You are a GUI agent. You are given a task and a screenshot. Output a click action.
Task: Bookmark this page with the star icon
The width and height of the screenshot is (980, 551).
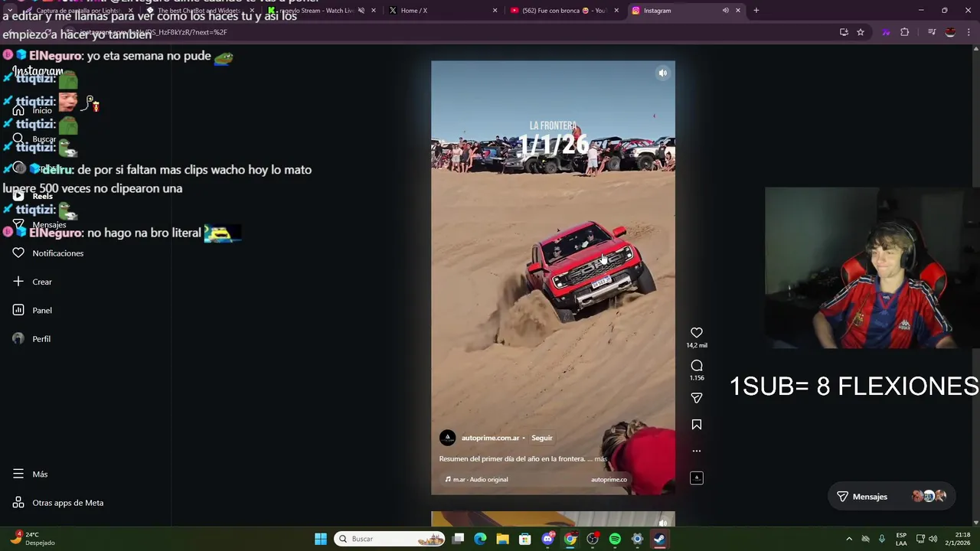click(861, 32)
